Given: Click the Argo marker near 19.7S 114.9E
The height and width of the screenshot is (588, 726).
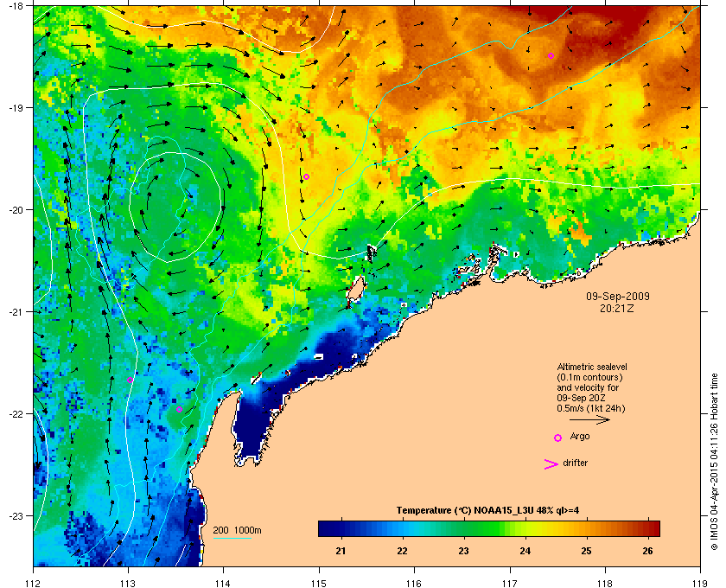Looking at the screenshot, I should point(306,177).
